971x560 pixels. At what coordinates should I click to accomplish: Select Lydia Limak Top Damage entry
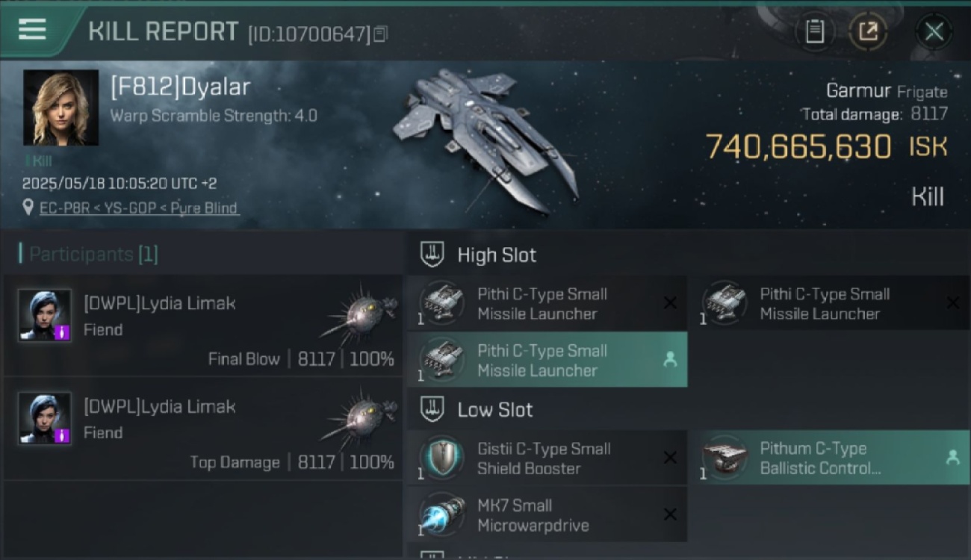click(203, 429)
